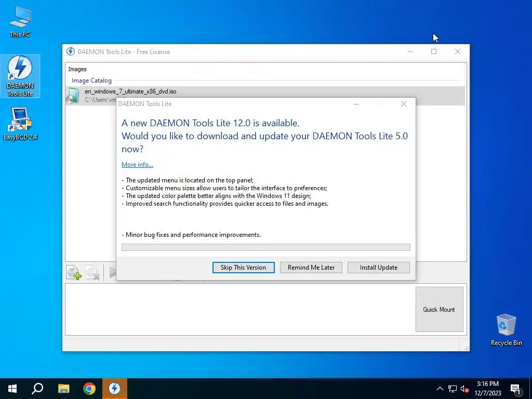Viewport: 532px width, 399px height.
Task: Minimize the main DAEMON Tools window
Action: coord(410,51)
